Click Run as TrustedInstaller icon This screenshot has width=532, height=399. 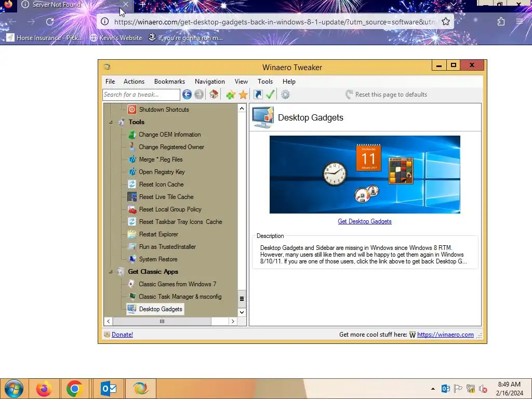coord(132,247)
